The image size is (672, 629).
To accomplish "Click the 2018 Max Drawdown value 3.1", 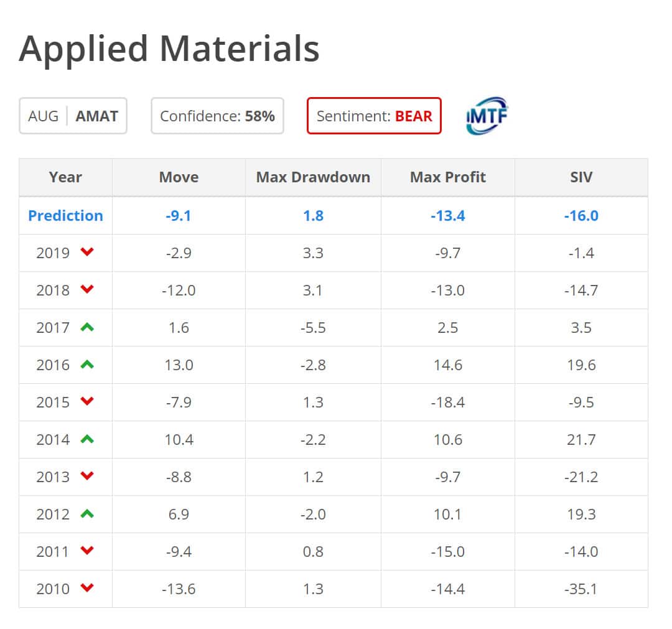I will click(x=313, y=291).
